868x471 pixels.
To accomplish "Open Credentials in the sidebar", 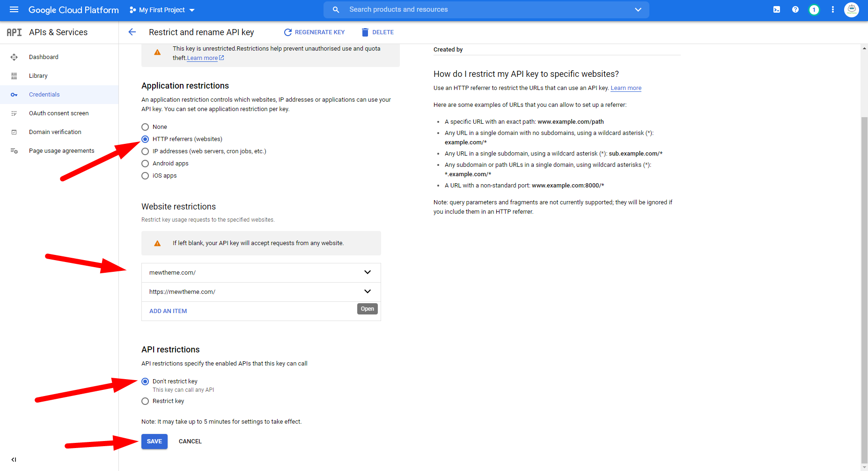I will tap(44, 95).
